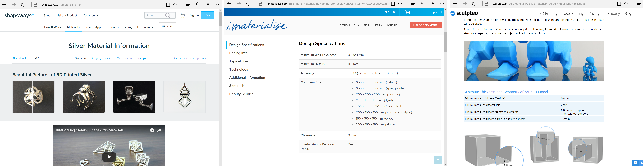Viewport: 644px width, 166px height.
Task: Open Tutorials on Shapeways
Action: coord(113,27)
